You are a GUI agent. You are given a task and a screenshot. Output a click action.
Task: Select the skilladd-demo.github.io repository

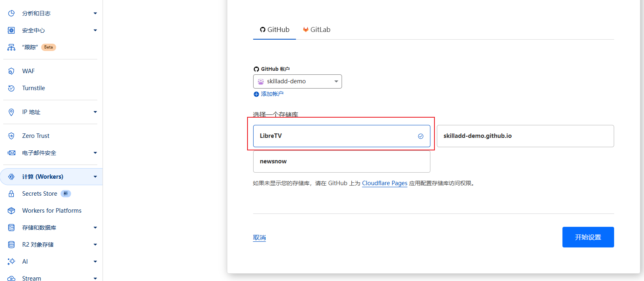point(525,136)
